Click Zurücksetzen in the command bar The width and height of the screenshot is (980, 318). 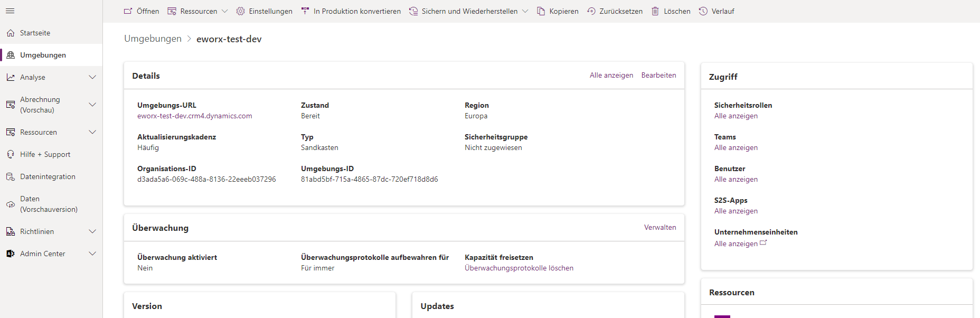(615, 11)
